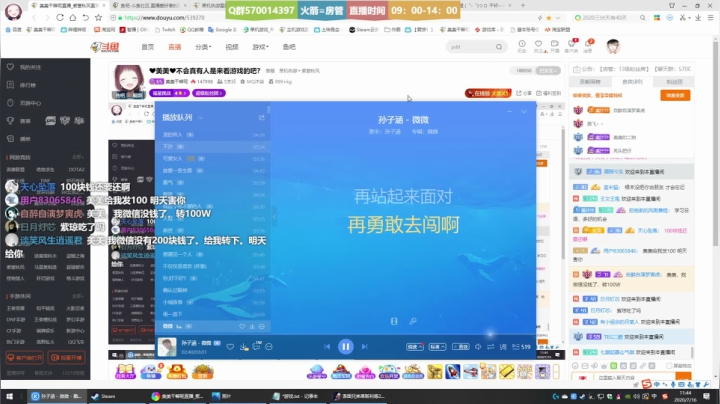Click the 分享 share link
Viewport: 720px width, 404px height.
coord(524,93)
